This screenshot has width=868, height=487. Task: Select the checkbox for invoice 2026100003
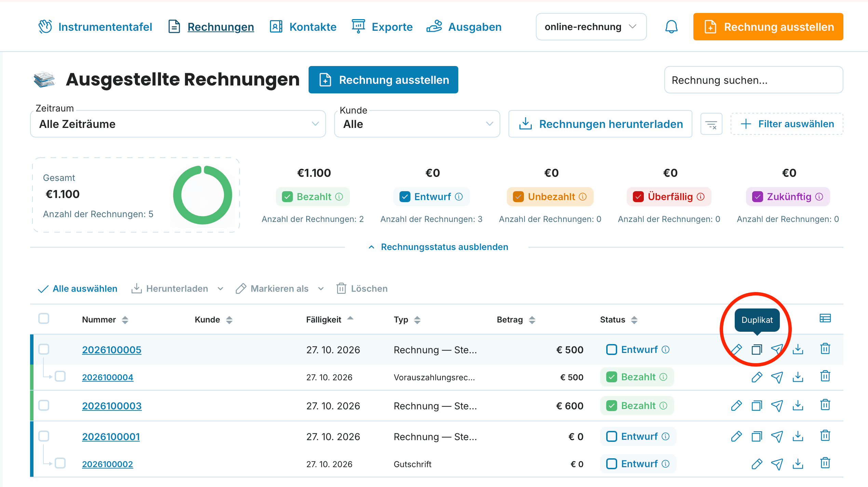pos(44,405)
